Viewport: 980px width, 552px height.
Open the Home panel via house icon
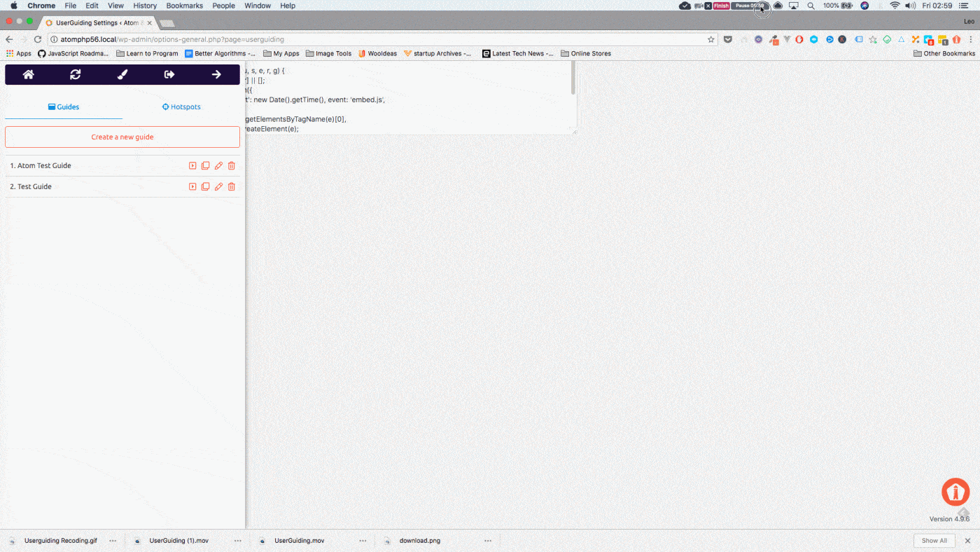28,74
